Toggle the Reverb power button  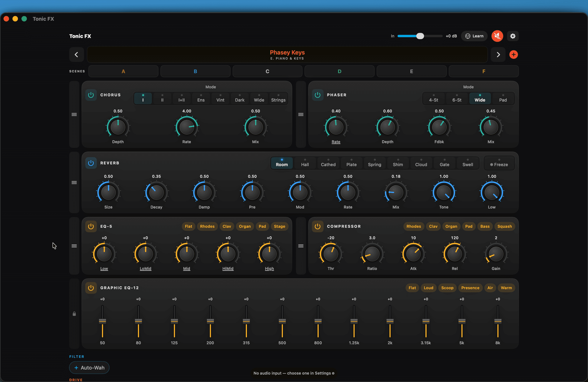(x=91, y=163)
